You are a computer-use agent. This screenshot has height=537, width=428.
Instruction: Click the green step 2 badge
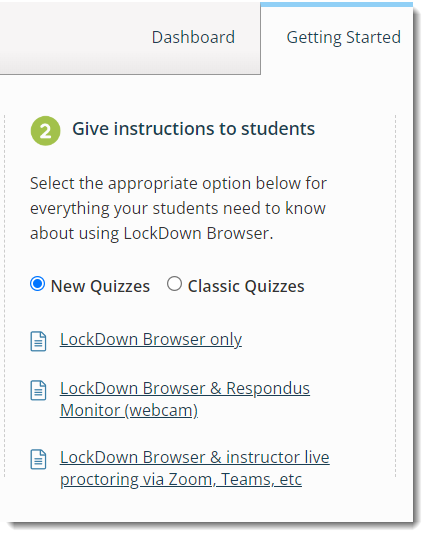click(45, 131)
